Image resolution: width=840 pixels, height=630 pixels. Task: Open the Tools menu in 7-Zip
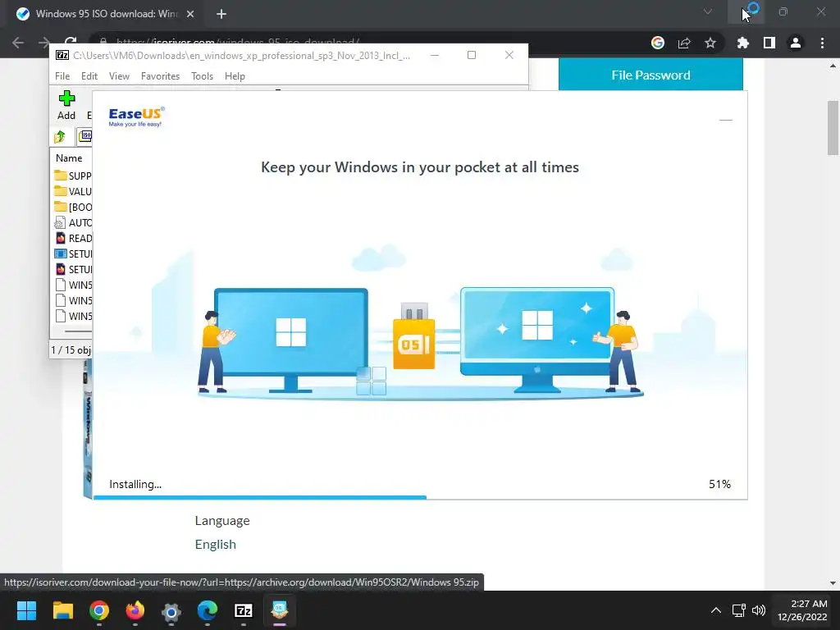(x=202, y=76)
